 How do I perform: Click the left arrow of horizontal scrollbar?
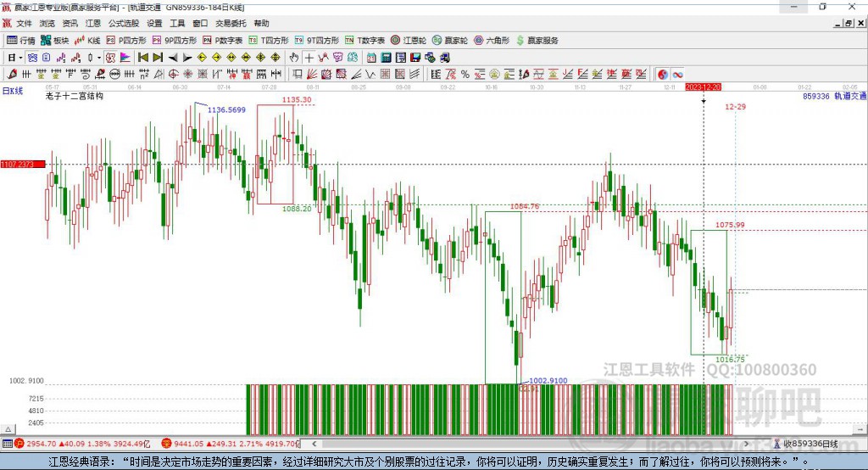click(x=316, y=444)
